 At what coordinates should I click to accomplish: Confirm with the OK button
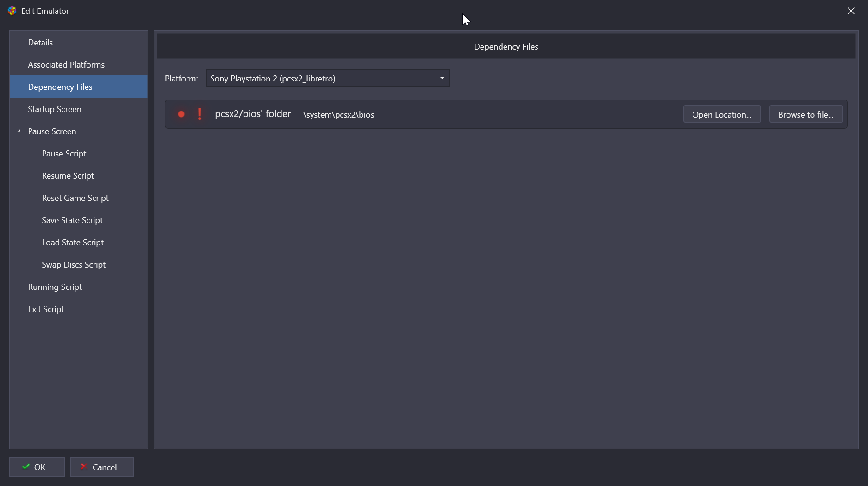37,467
